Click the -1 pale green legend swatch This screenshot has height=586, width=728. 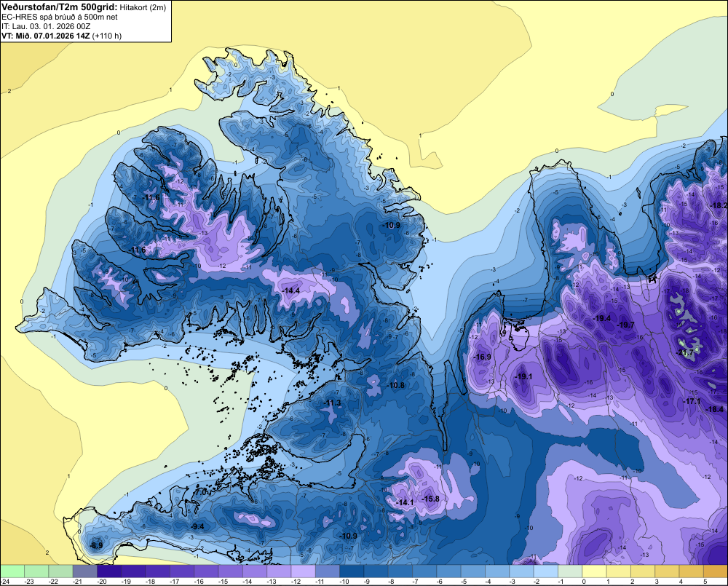(x=570, y=571)
